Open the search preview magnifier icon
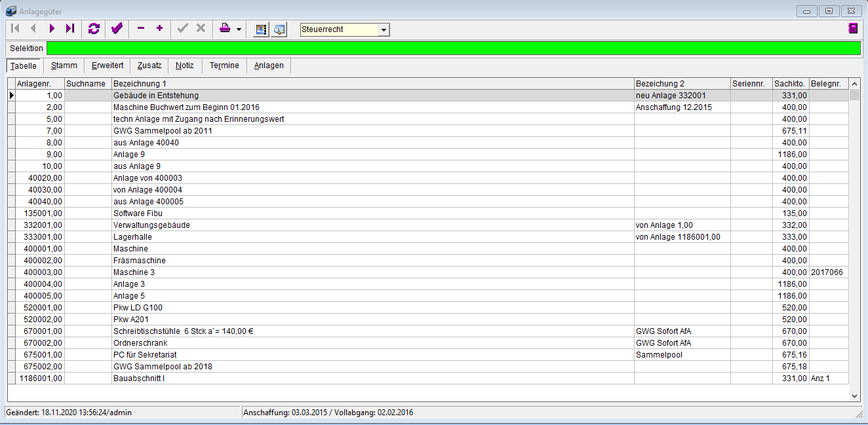The width and height of the screenshot is (868, 425). tap(279, 29)
